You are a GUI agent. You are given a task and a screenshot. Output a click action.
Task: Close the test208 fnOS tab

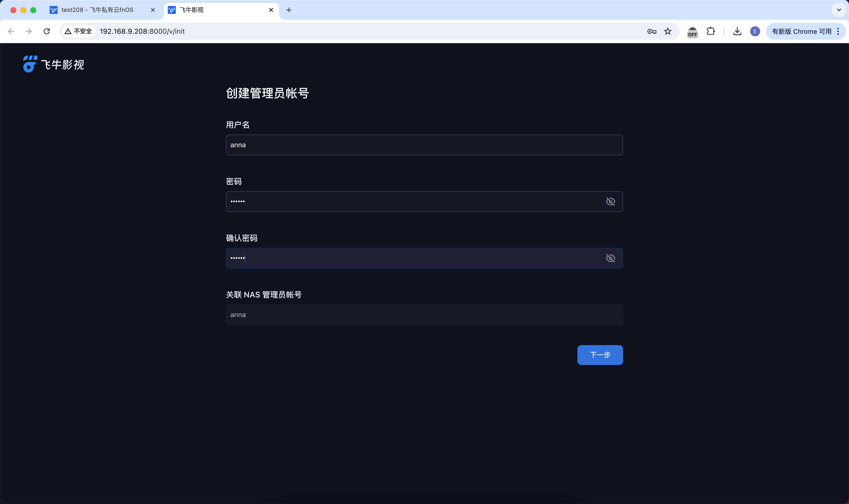tap(153, 10)
